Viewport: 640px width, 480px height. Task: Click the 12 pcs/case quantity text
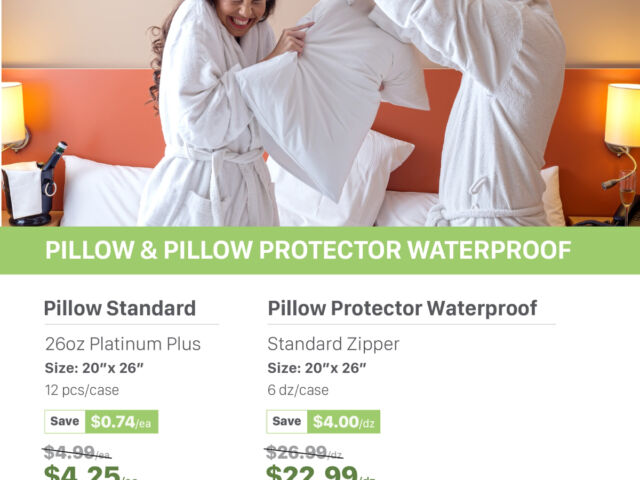[82, 390]
